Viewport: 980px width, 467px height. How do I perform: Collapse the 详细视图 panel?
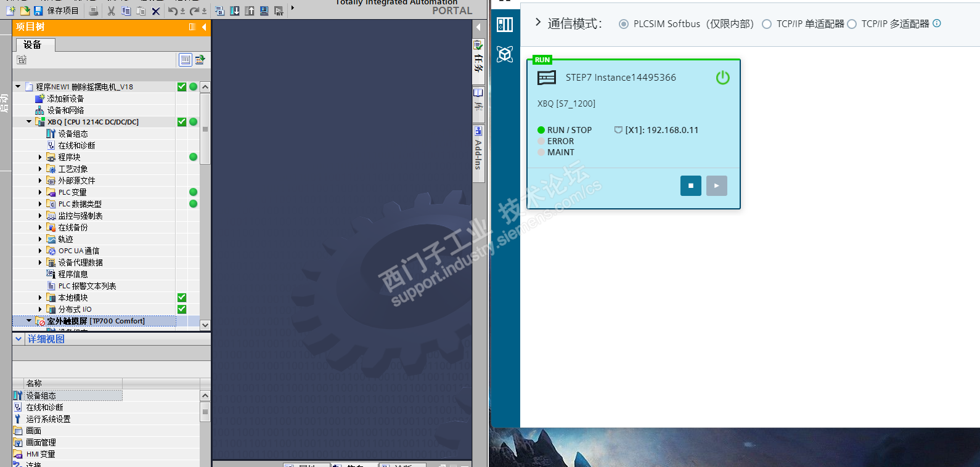click(x=18, y=339)
